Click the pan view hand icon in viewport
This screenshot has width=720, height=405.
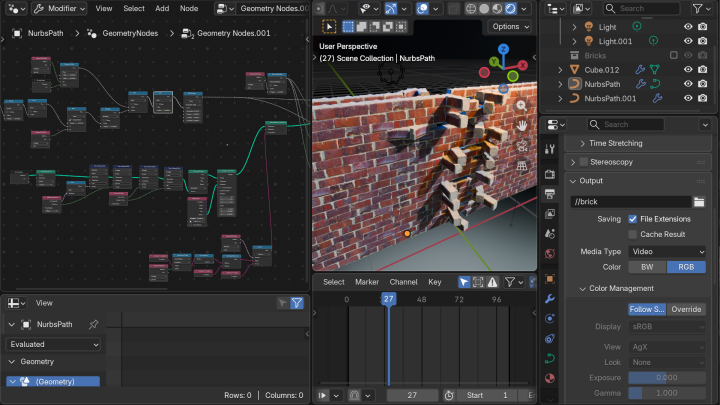click(522, 125)
